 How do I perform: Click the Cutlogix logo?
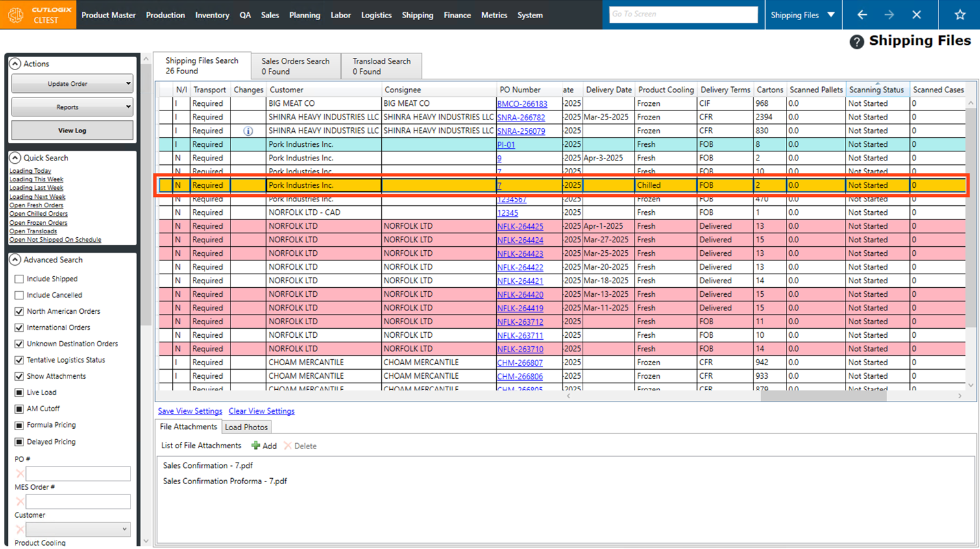pyautogui.click(x=16, y=15)
